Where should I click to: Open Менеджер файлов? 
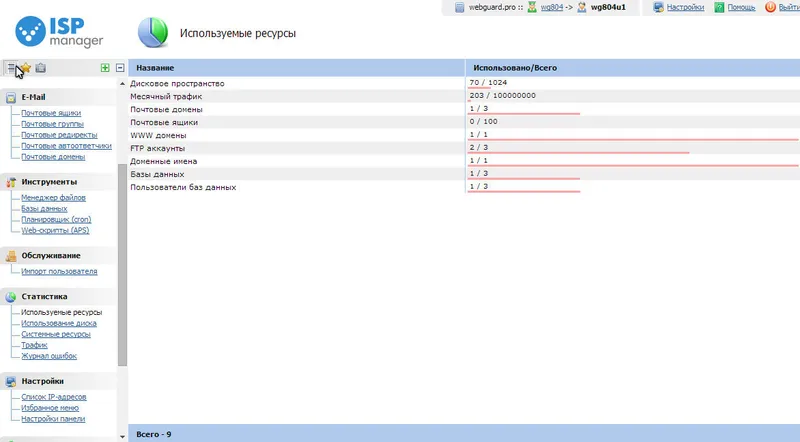click(53, 198)
